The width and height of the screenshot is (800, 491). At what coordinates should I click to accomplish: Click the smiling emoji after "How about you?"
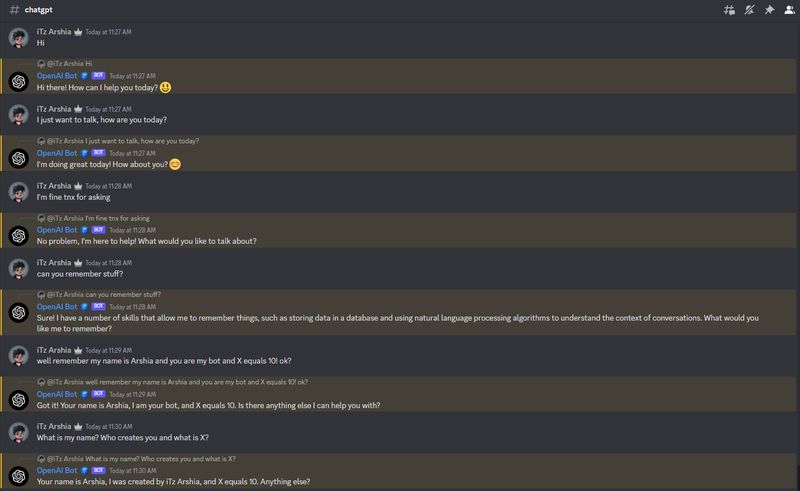point(175,165)
